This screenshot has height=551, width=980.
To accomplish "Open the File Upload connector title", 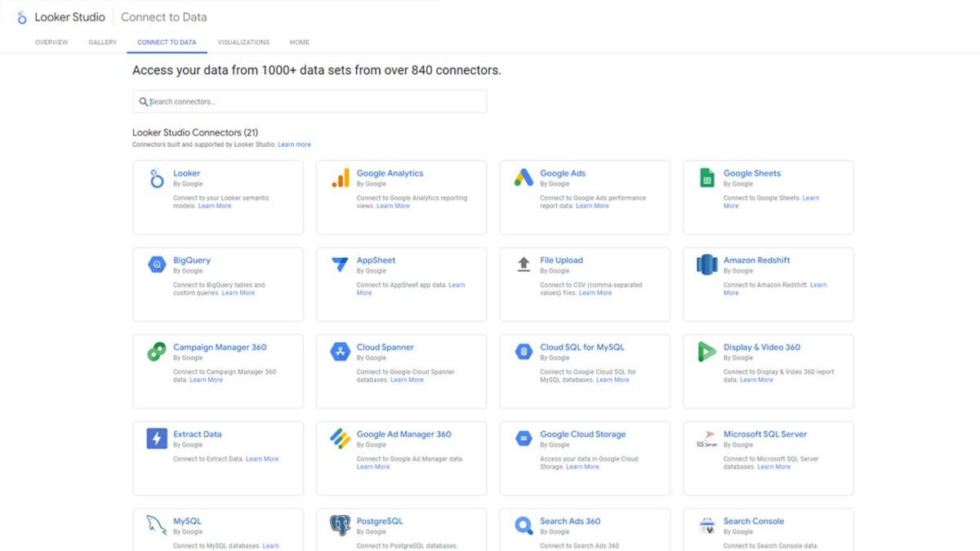I will [561, 260].
